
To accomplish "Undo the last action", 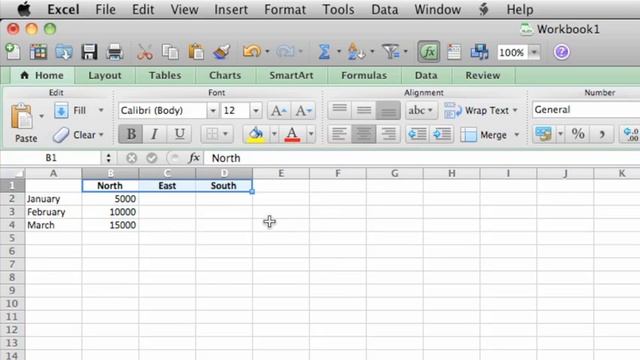I will point(251,51).
